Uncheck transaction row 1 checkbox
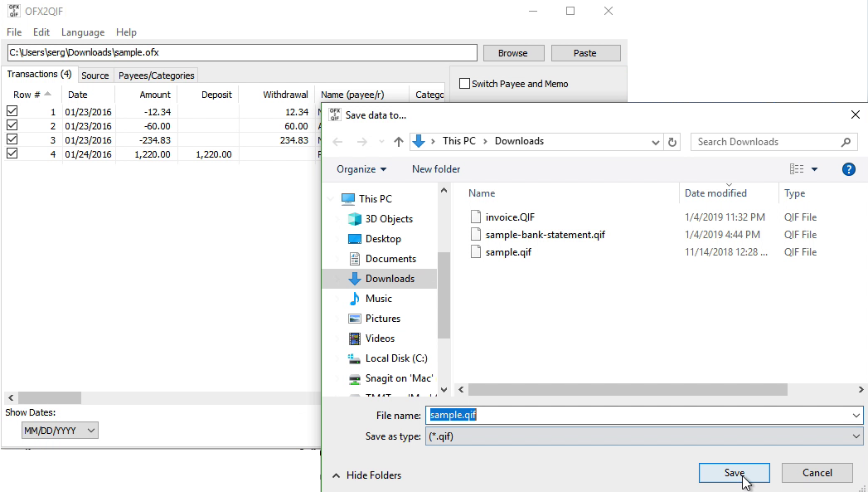868x492 pixels. [12, 111]
